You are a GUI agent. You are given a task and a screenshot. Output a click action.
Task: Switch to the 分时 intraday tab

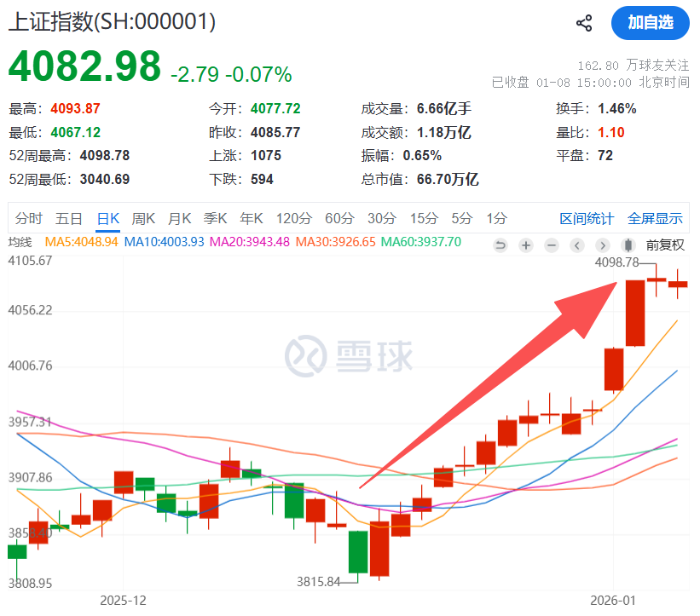tap(28, 218)
